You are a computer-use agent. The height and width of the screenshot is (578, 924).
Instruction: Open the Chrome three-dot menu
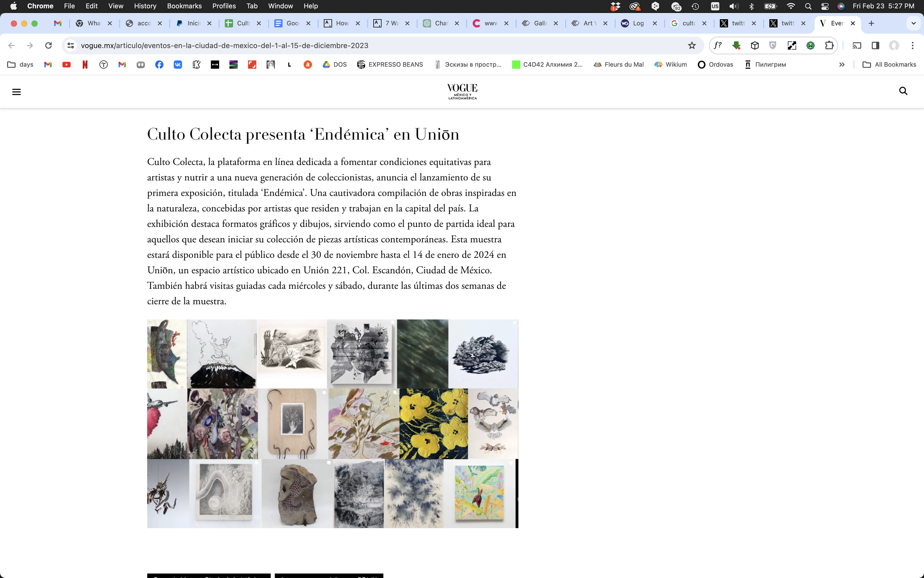point(913,45)
